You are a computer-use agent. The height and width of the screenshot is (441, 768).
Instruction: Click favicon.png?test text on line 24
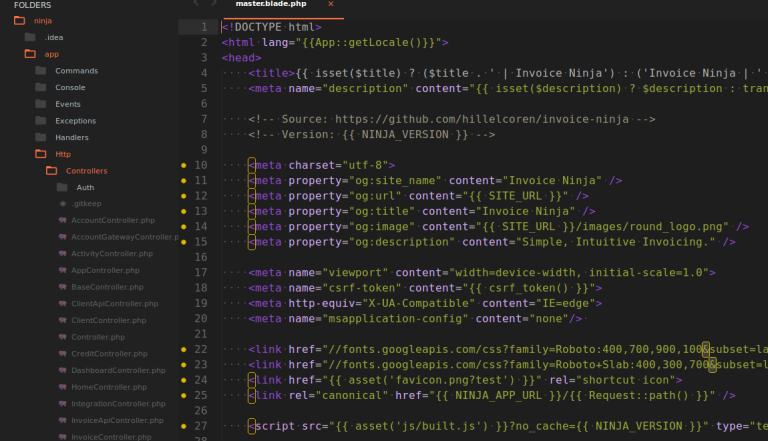[x=449, y=380]
